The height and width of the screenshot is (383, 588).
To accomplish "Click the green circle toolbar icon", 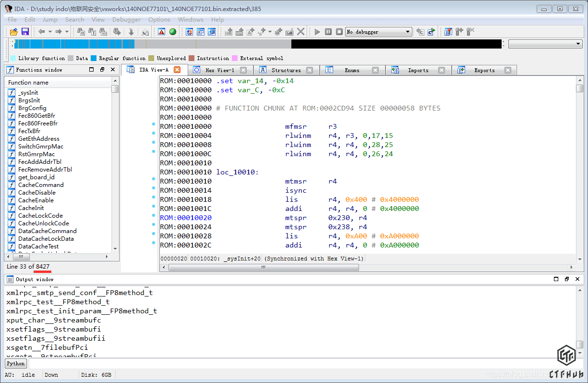I will [x=173, y=32].
